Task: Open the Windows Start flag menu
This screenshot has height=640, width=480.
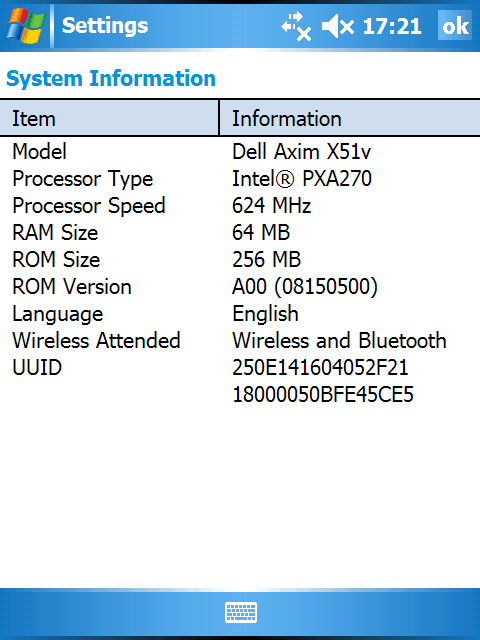Action: click(x=25, y=26)
